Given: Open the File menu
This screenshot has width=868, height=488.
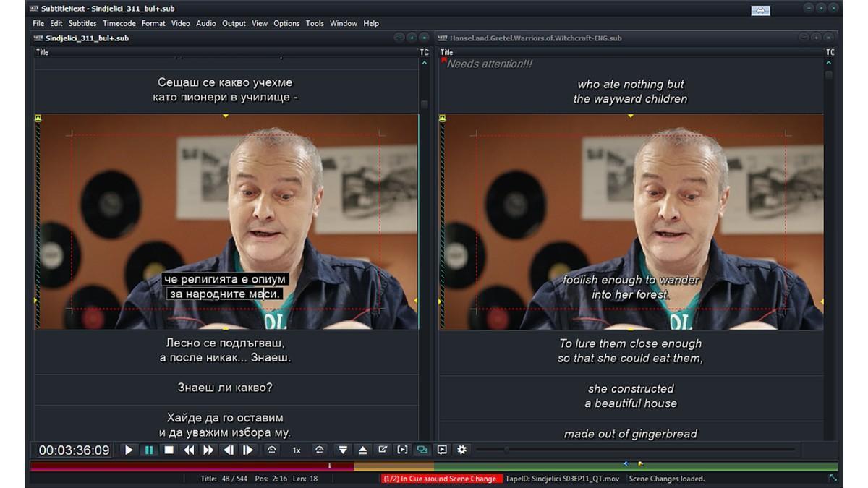Looking at the screenshot, I should tap(38, 23).
